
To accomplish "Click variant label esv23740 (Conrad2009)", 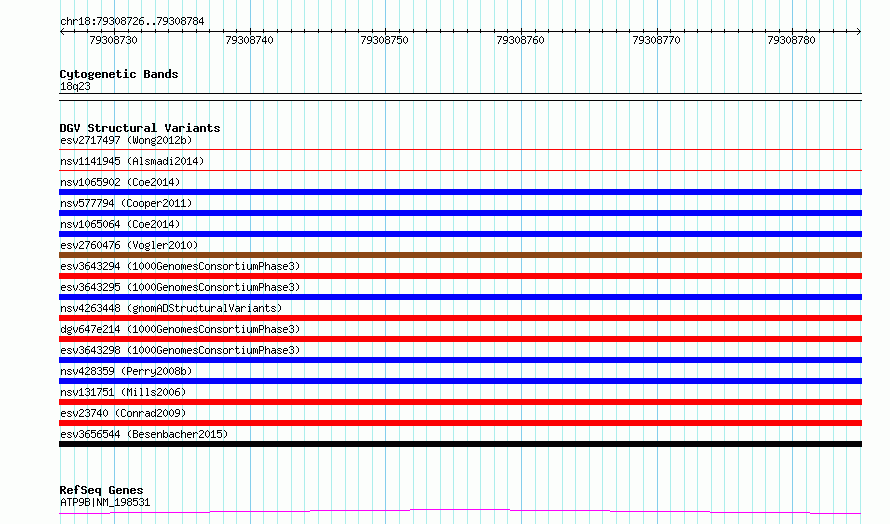I will click(x=123, y=413).
